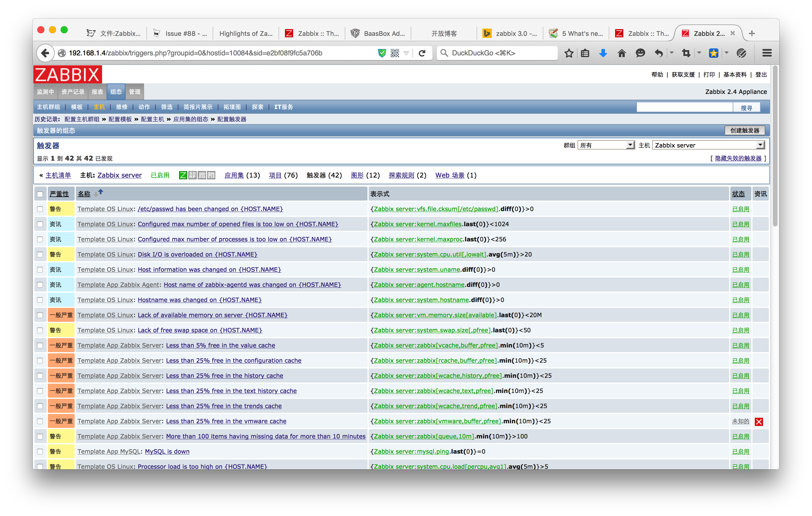The height and width of the screenshot is (516, 812).
Task: Click the browser back arrow button
Action: [45, 53]
